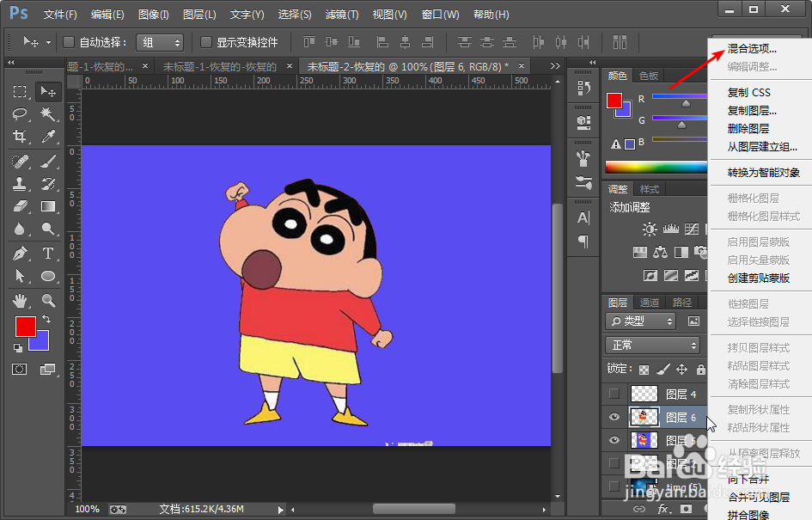Viewport: 812px width, 520px height.
Task: Select the Brush tool
Action: point(48,162)
